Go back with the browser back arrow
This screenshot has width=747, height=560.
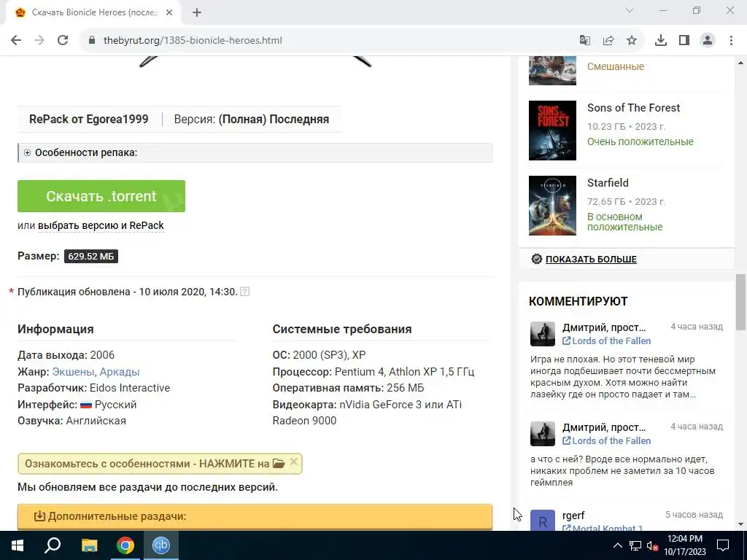[16, 41]
